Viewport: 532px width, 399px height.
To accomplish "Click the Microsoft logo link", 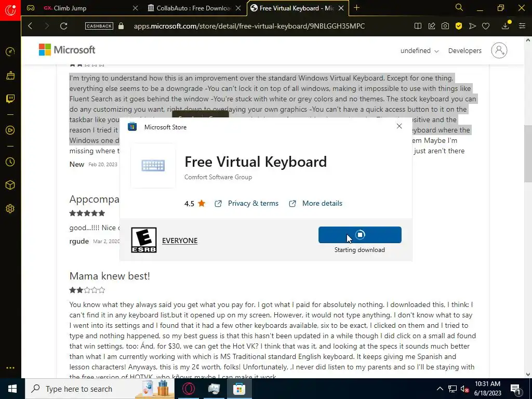I will point(67,50).
